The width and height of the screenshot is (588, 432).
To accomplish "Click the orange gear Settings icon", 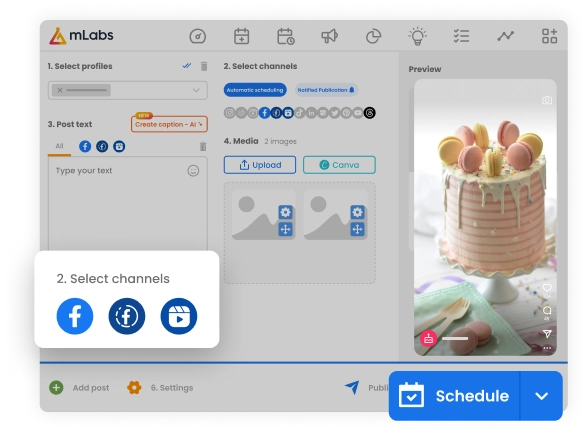I will point(134,387).
